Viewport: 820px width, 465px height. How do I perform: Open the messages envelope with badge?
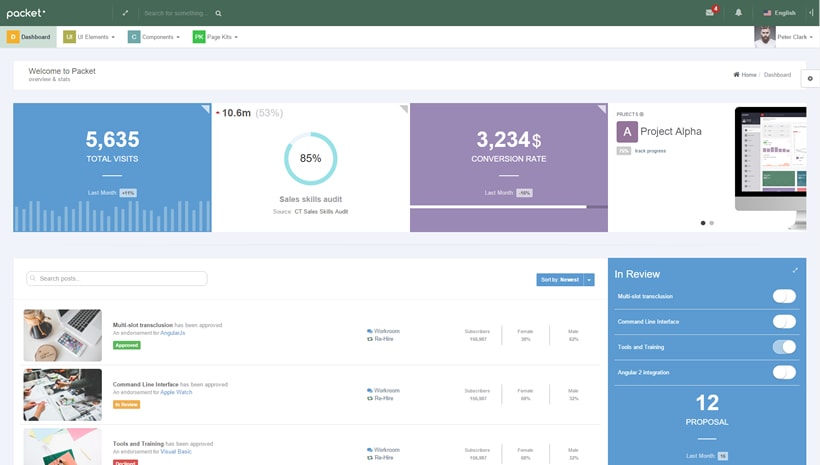pos(710,13)
